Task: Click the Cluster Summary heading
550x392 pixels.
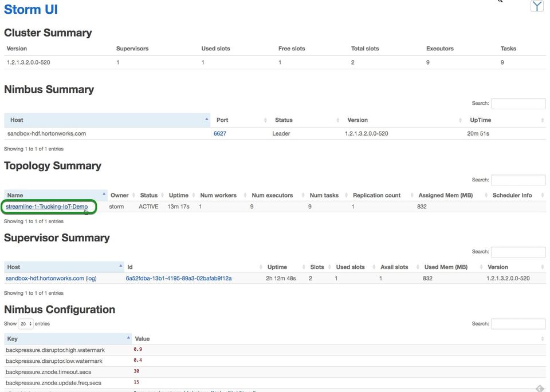Action: pos(48,33)
